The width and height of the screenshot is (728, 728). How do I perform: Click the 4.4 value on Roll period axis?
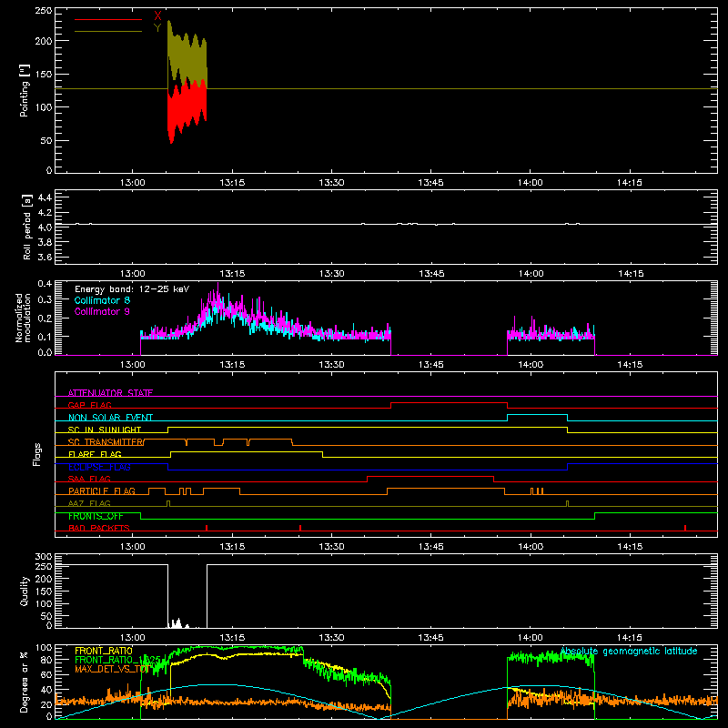45,197
